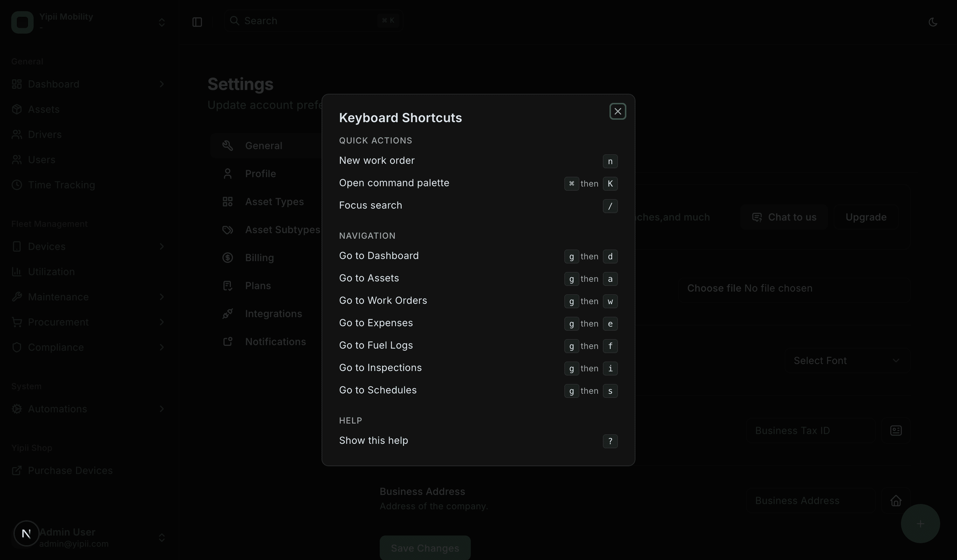
Task: Expand the Devices sidebar chevron
Action: [162, 247]
